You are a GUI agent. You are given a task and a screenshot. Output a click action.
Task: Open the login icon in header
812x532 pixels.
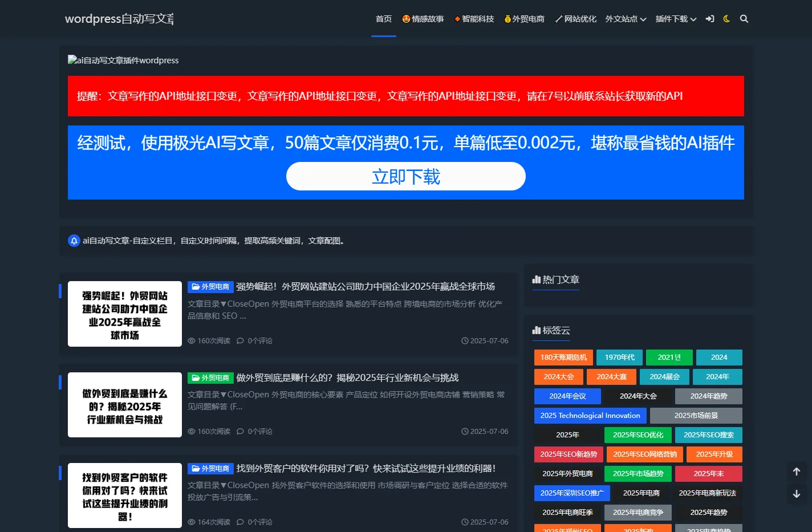coord(710,19)
